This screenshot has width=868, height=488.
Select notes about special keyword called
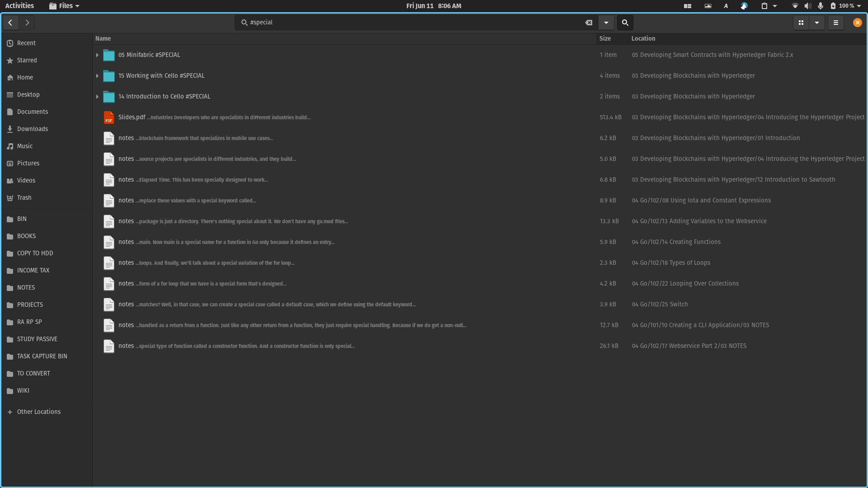coord(480,201)
